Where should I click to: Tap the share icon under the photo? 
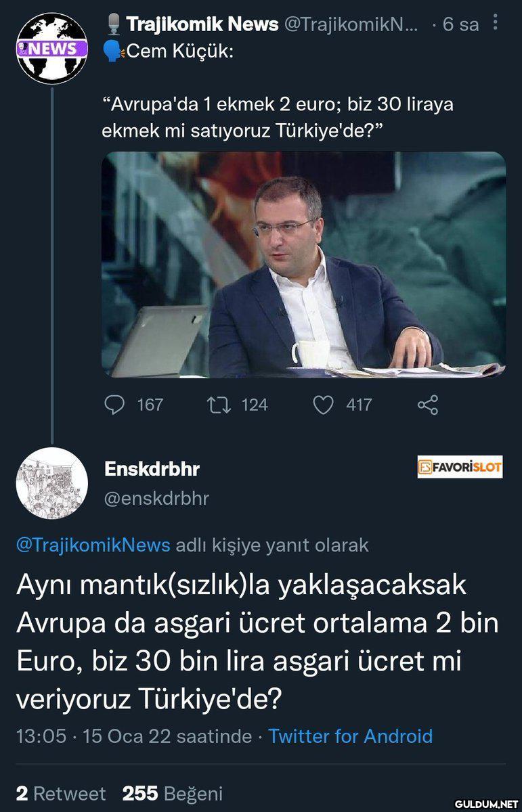click(428, 405)
